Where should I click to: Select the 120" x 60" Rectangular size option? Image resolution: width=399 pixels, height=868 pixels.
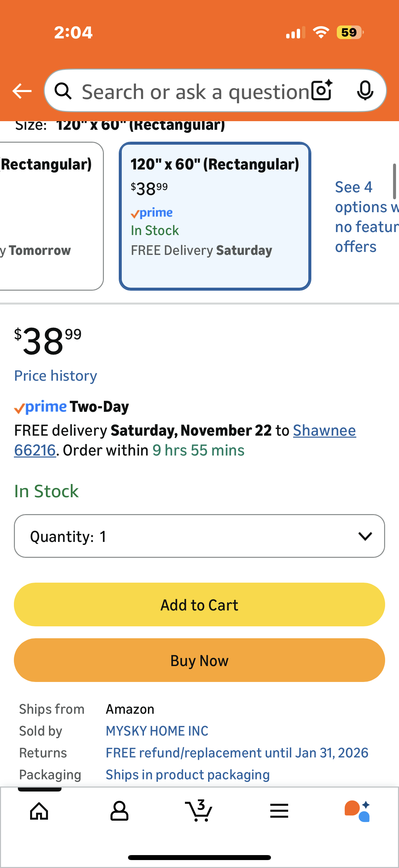point(215,216)
